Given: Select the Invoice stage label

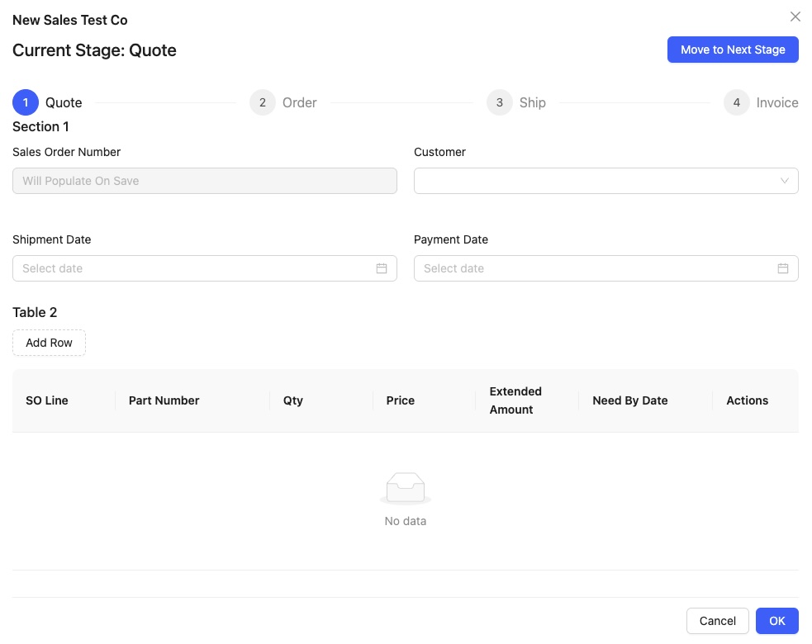Looking at the screenshot, I should (777, 102).
